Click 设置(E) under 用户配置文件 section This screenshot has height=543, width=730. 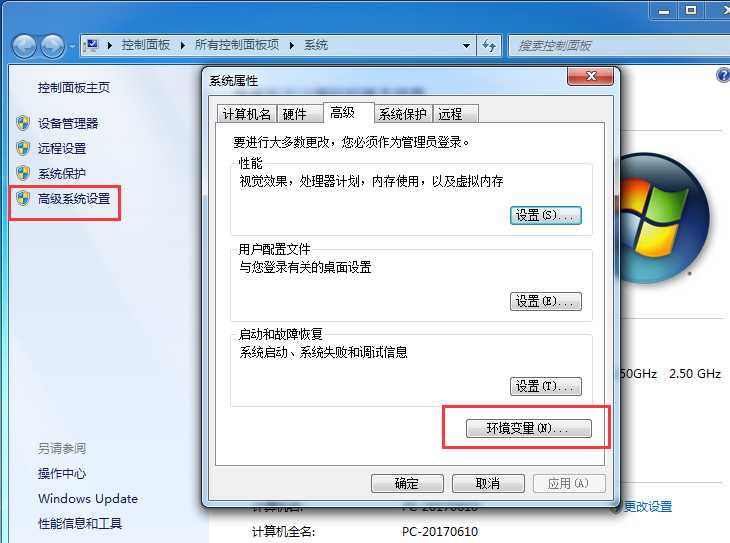(x=546, y=301)
